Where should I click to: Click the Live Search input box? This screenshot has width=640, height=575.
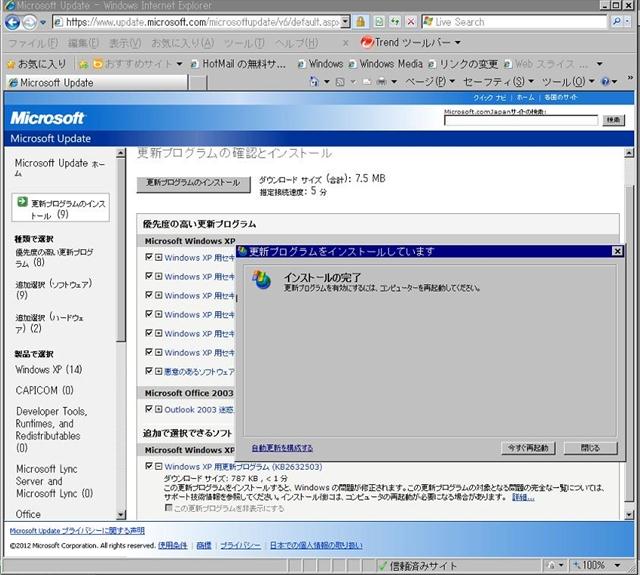[x=514, y=22]
